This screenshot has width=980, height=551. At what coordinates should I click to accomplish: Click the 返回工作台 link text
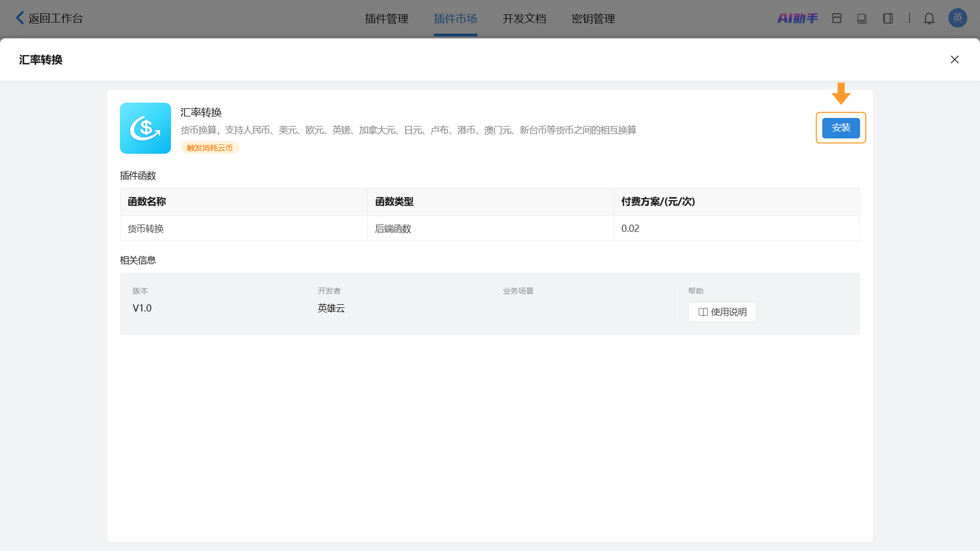point(56,18)
